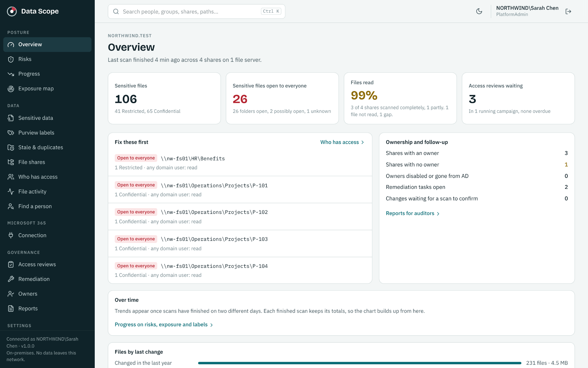
Task: Click the Purview labels tag icon
Action: coord(11,133)
